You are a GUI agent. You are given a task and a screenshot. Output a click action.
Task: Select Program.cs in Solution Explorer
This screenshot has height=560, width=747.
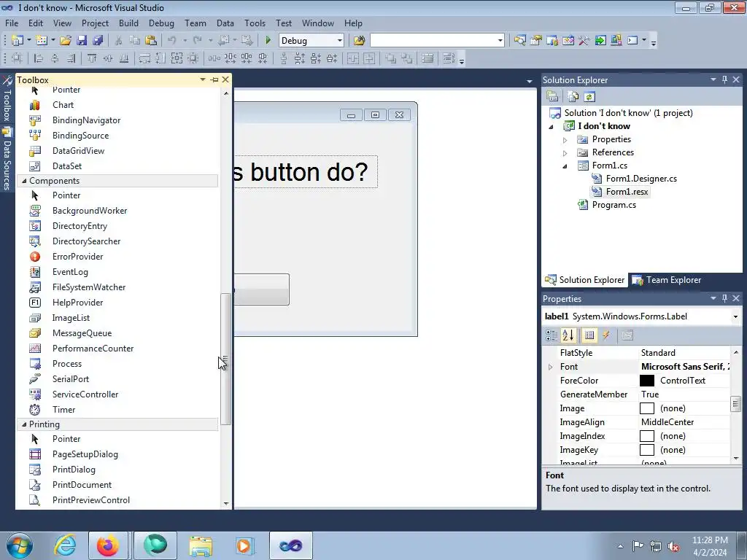614,205
